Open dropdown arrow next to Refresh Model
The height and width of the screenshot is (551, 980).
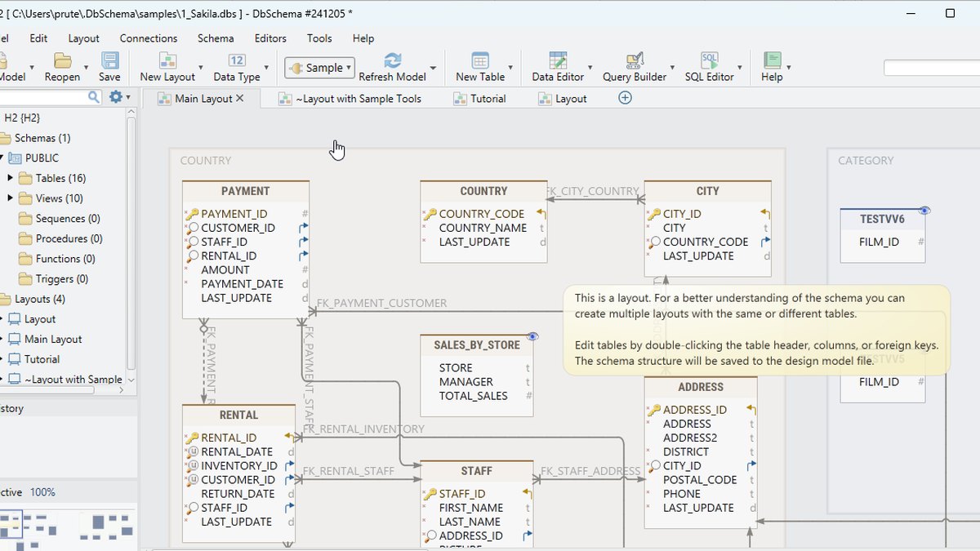point(433,68)
